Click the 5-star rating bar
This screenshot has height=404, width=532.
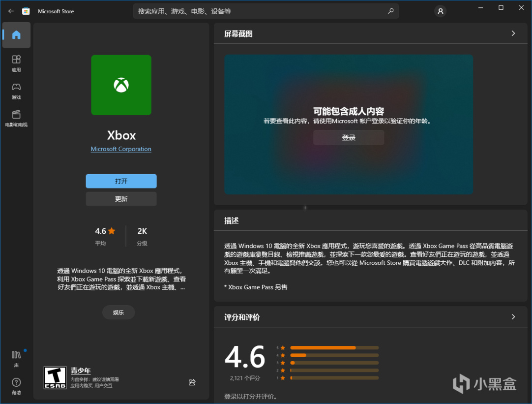click(x=334, y=347)
